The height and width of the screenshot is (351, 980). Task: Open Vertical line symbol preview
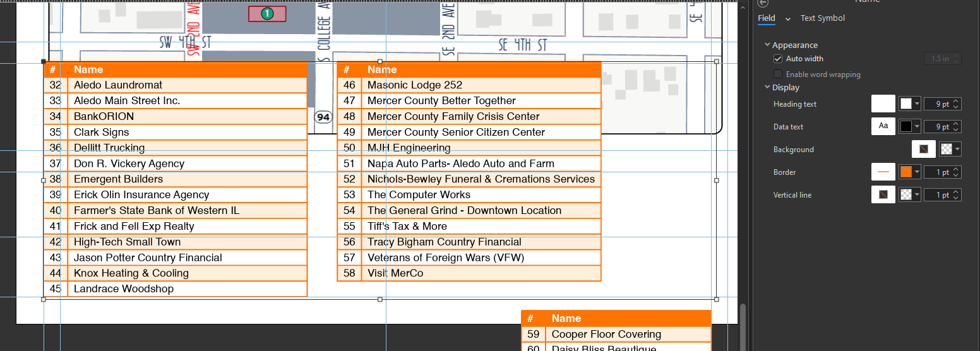(883, 194)
